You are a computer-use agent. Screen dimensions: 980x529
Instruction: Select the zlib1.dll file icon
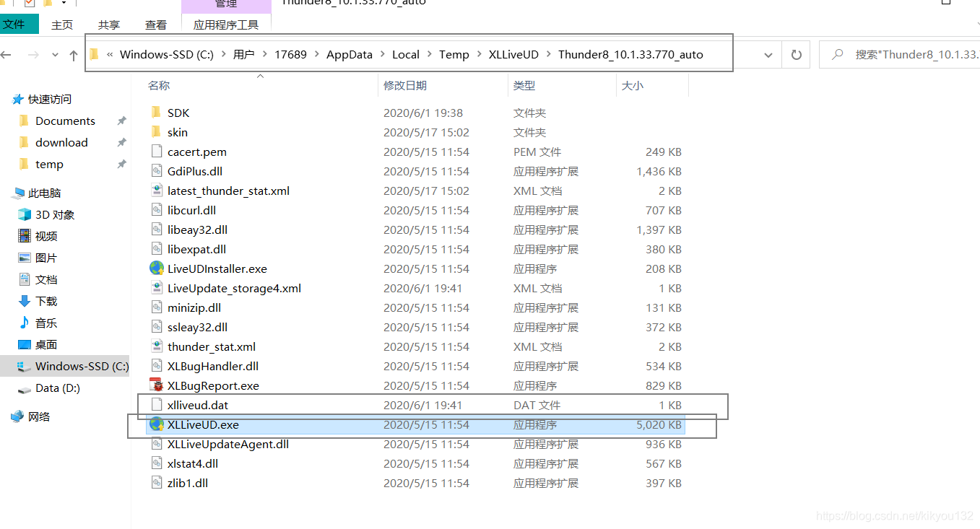[x=156, y=483]
